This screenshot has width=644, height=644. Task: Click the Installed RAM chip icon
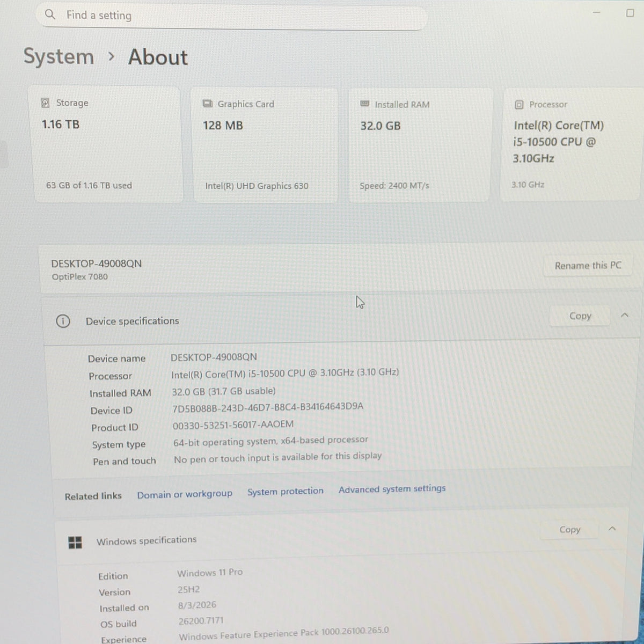pyautogui.click(x=365, y=104)
